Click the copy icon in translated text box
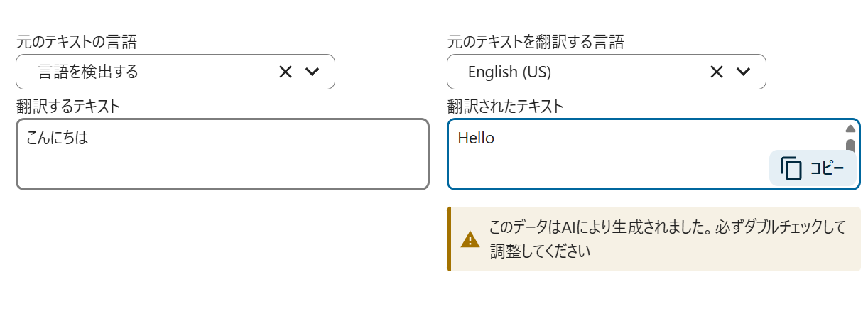Viewport: 868px width, 326px height. (791, 168)
